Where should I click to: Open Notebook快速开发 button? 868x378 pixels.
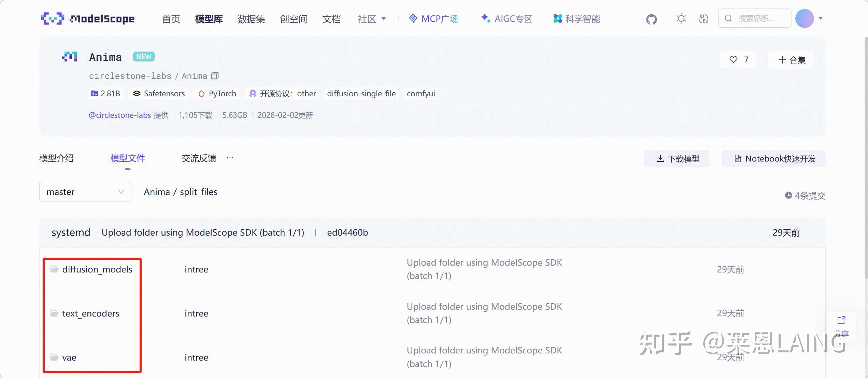pos(774,158)
